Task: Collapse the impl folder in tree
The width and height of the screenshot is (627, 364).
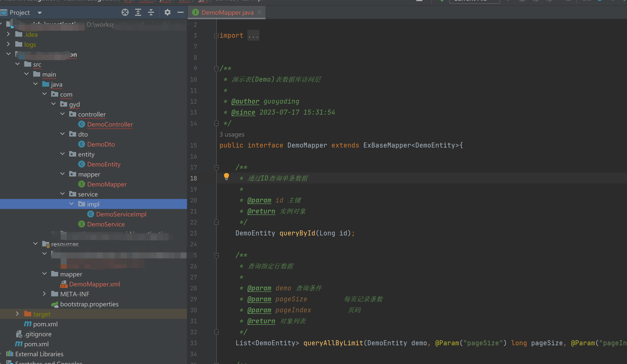Action: point(71,204)
